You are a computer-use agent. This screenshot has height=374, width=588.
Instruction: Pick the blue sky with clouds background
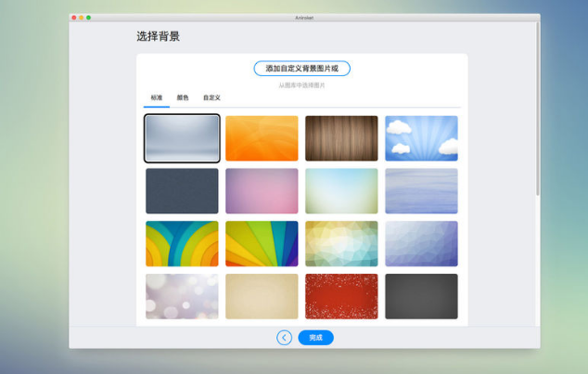point(421,138)
